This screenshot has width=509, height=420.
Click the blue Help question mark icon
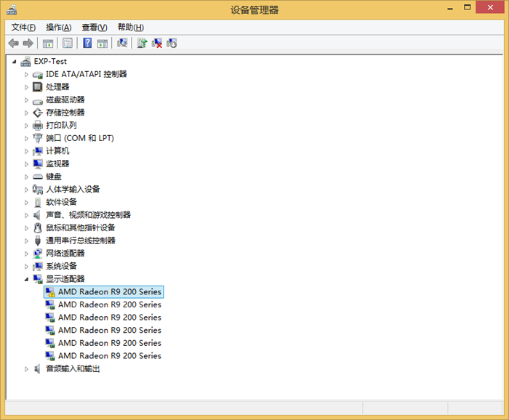87,44
